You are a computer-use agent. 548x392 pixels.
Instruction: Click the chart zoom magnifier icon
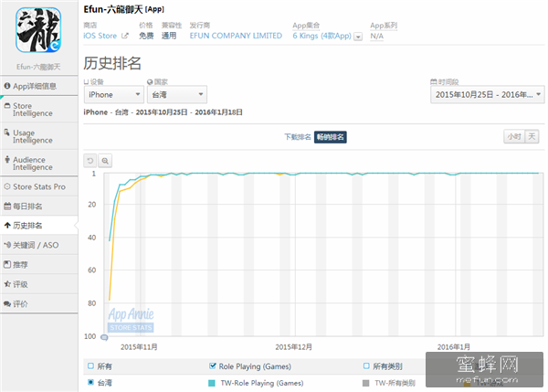point(105,161)
